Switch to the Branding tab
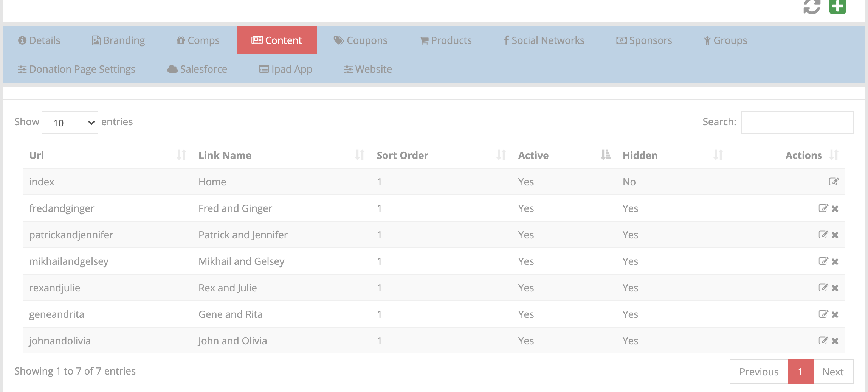The width and height of the screenshot is (868, 392). tap(118, 40)
